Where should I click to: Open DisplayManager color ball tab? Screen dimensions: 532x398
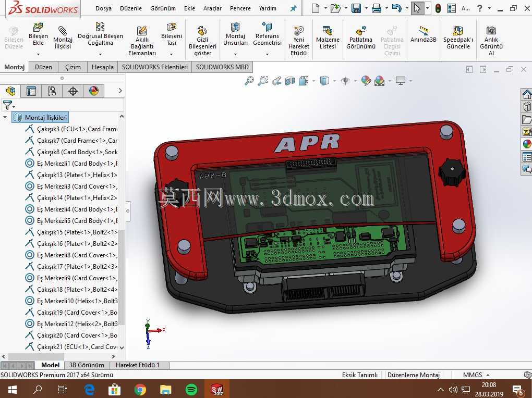click(94, 91)
